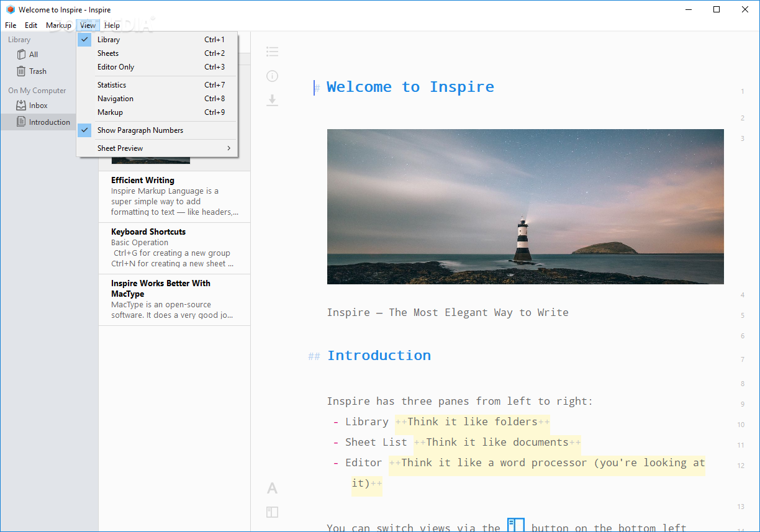Screen dimensions: 760x532
Task: Close the open View menu
Action: [88, 25]
